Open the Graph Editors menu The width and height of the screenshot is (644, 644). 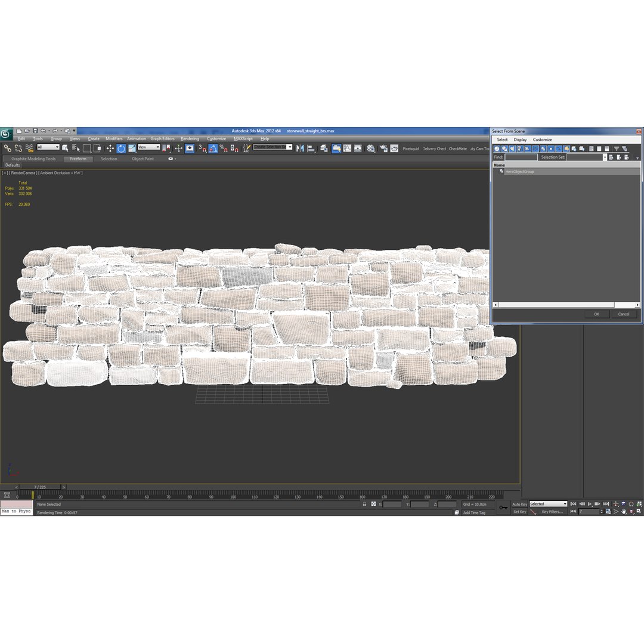(162, 139)
